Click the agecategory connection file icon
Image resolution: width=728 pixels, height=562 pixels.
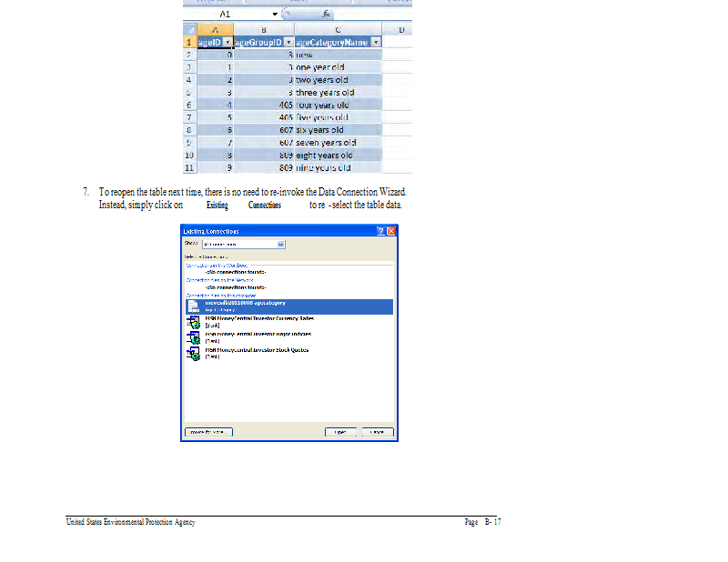tap(192, 306)
